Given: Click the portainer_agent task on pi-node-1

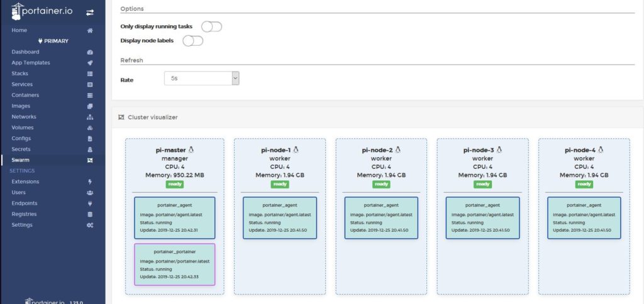Looking at the screenshot, I should (280, 218).
